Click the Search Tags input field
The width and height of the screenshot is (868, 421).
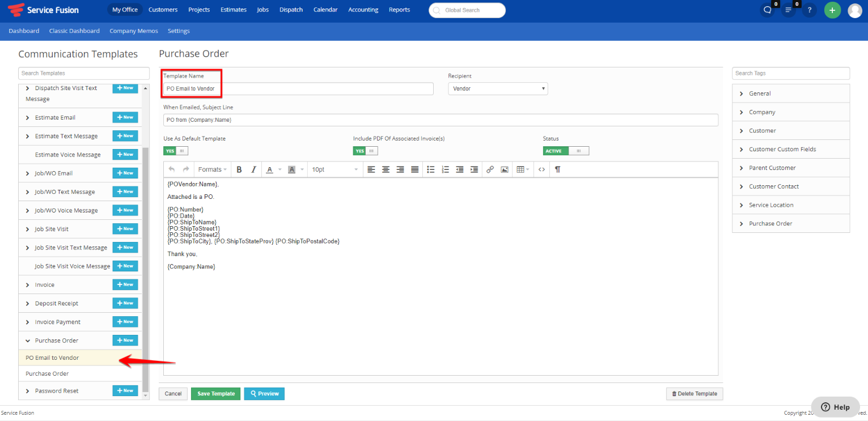tap(790, 73)
